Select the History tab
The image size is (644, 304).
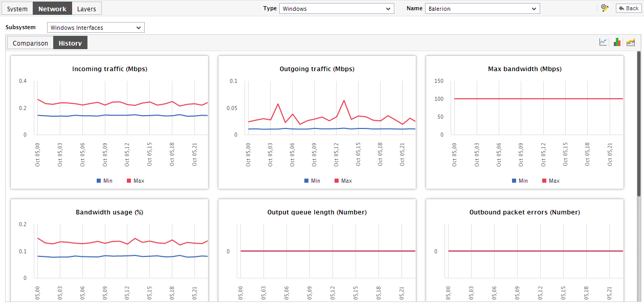70,43
